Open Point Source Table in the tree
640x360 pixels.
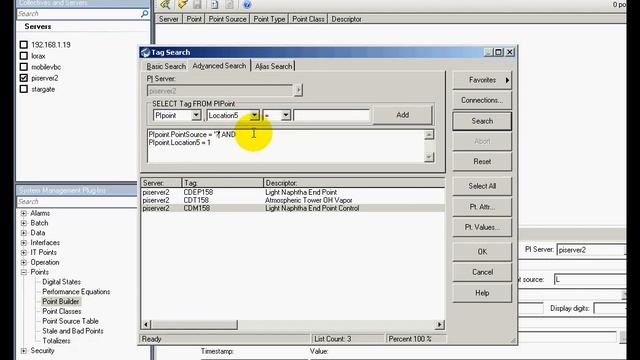click(70, 321)
